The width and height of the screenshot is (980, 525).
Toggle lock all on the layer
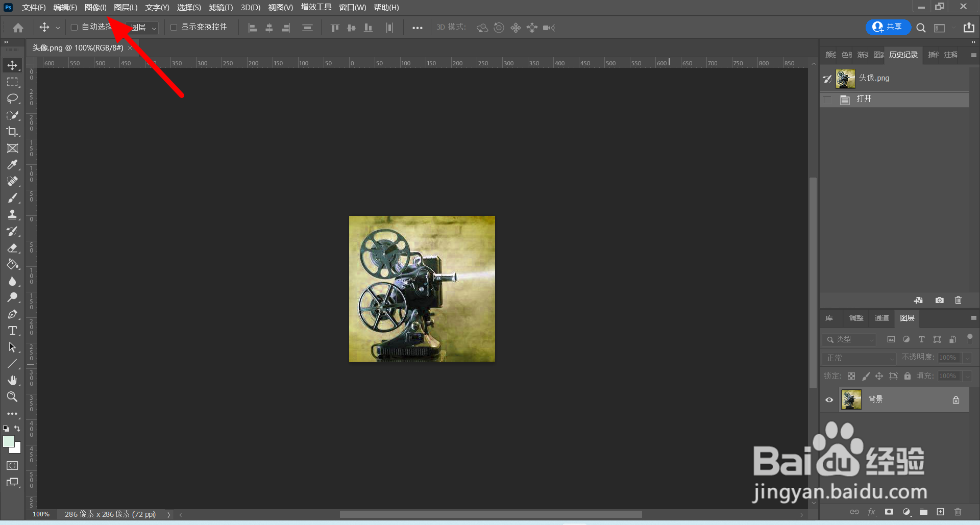point(908,376)
